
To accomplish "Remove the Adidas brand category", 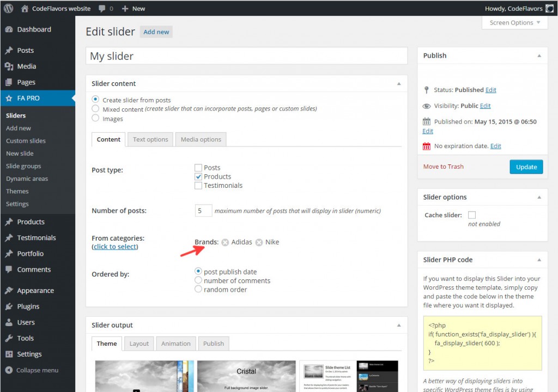I will pyautogui.click(x=225, y=242).
